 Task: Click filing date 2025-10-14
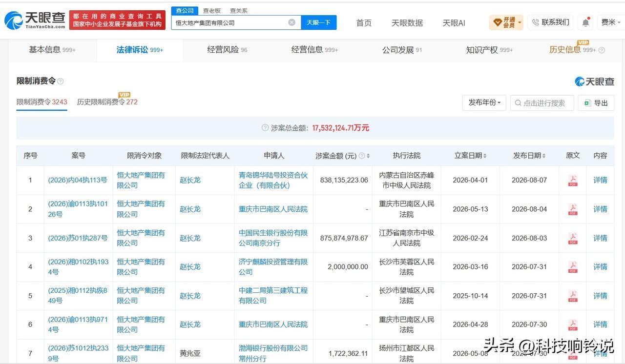coord(470,296)
